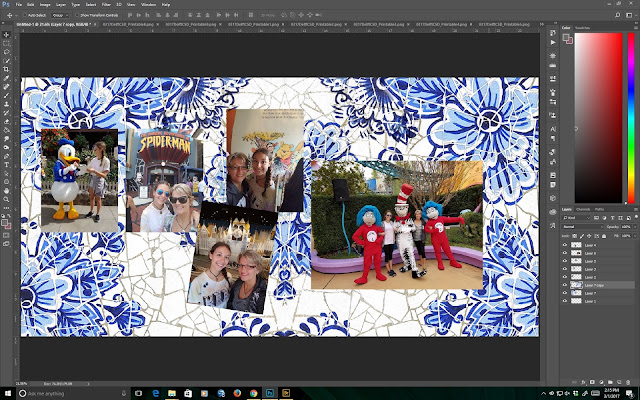640x400 pixels.
Task: Open the Opacity dropdown arrow
Action: pos(634,227)
